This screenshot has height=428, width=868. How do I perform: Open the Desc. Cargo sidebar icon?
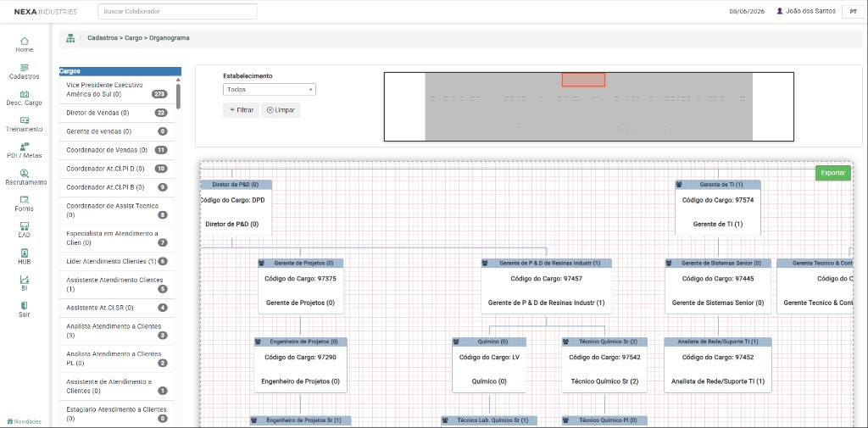click(x=24, y=94)
